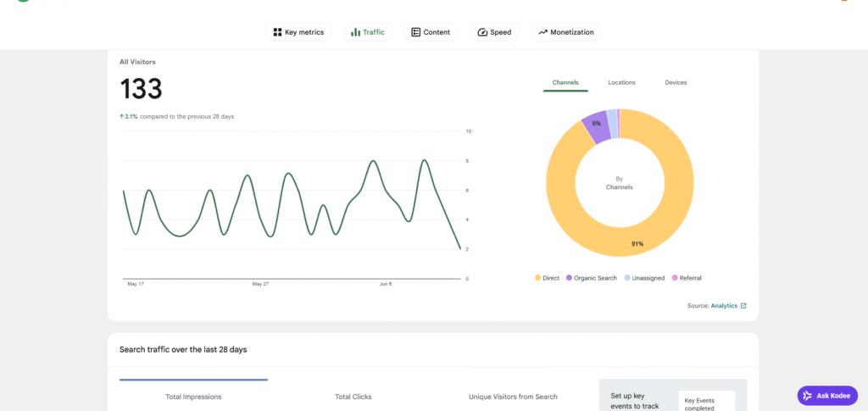Image resolution: width=868 pixels, height=411 pixels.
Task: Open the Ask Kodee assistant
Action: click(827, 396)
